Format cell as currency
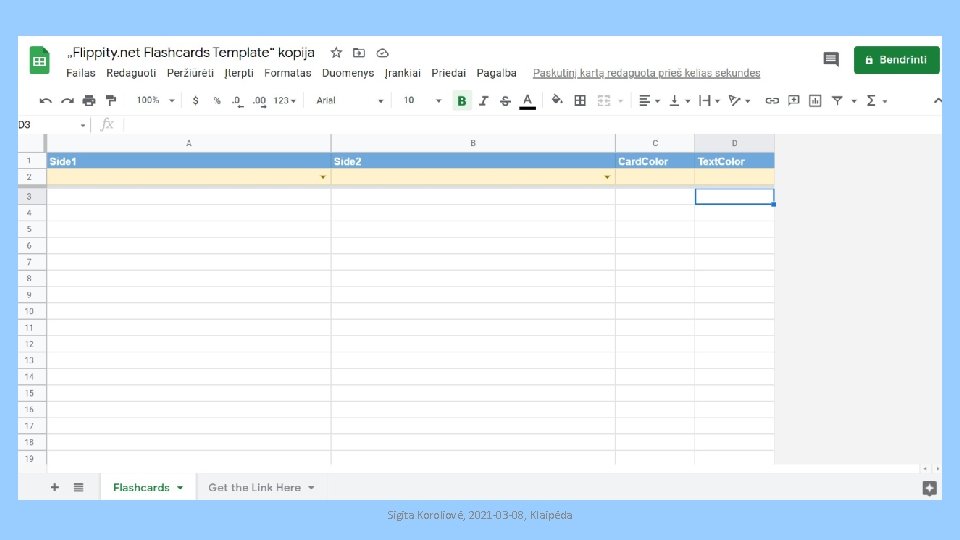The image size is (960, 540). (x=195, y=100)
